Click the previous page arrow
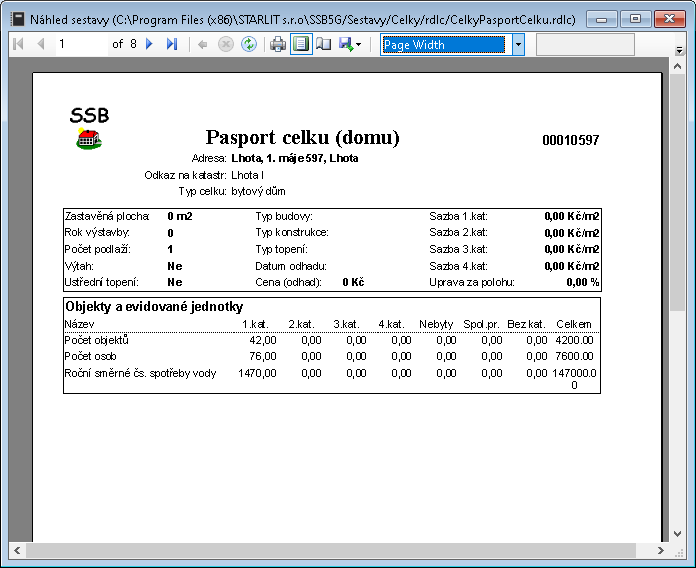This screenshot has height=568, width=696. tap(40, 44)
